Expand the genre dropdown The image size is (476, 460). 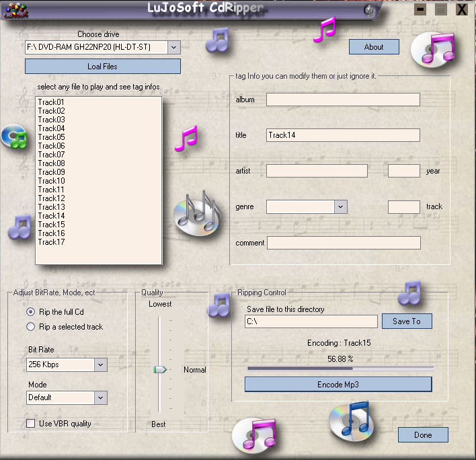pyautogui.click(x=341, y=206)
